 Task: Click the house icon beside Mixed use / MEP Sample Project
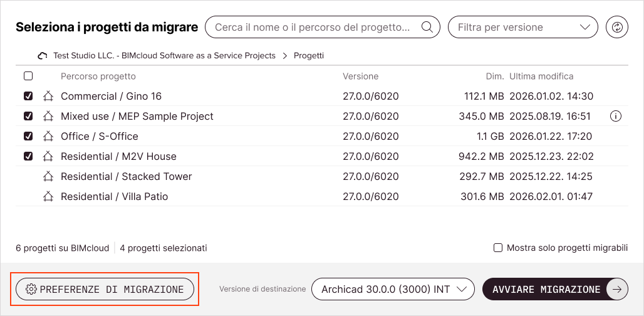[48, 116]
